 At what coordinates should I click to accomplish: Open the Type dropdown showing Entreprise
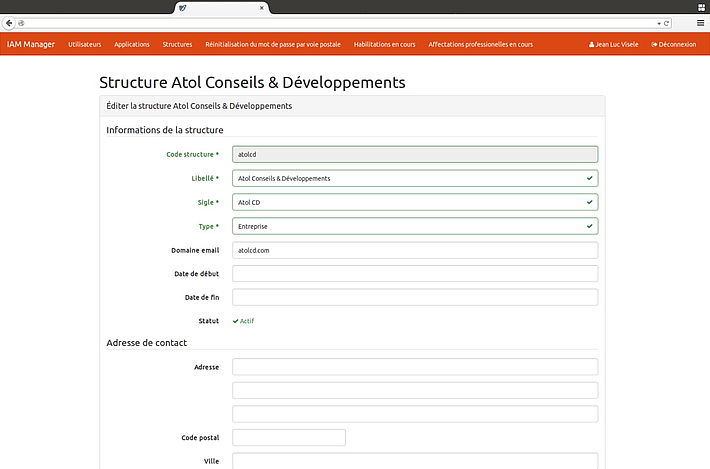click(x=415, y=226)
